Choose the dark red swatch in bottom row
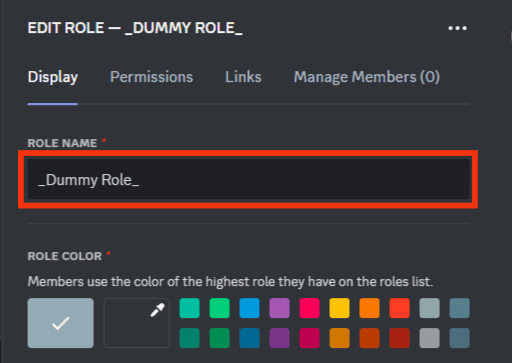 (400, 338)
